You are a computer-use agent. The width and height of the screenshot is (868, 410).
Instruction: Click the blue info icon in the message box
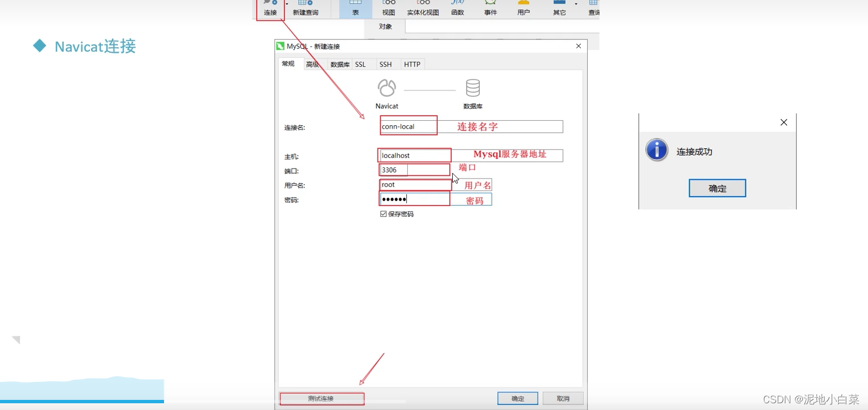coord(657,151)
